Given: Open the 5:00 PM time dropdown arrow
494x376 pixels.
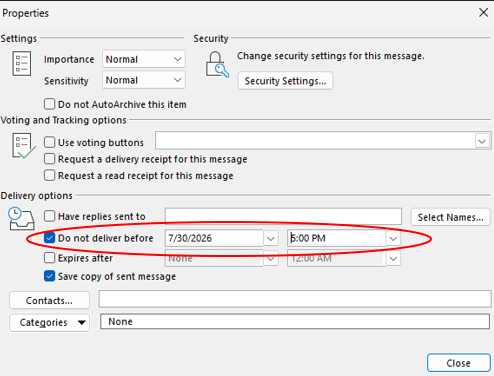Looking at the screenshot, I should (x=393, y=239).
